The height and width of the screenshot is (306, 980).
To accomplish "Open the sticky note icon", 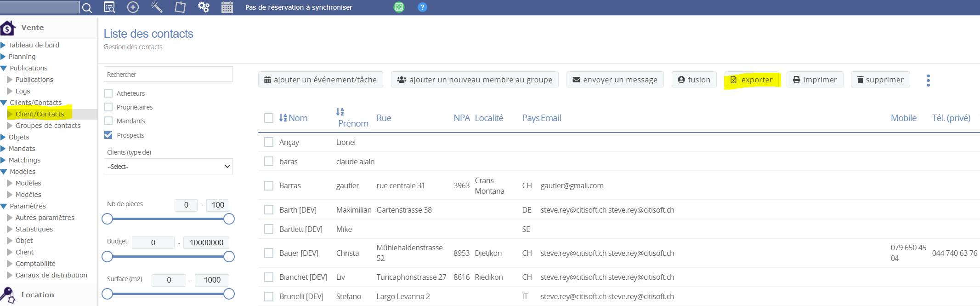I will tap(180, 7).
